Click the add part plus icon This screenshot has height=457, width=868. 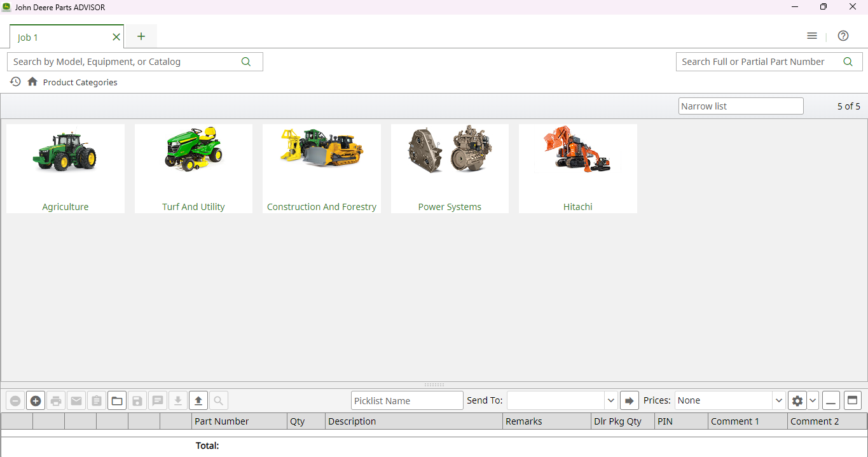[x=36, y=401]
